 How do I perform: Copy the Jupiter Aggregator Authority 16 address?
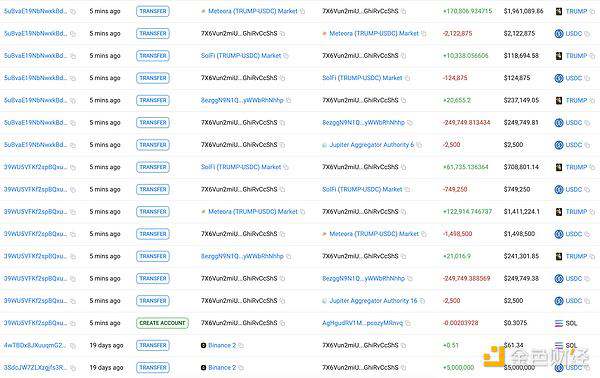pyautogui.click(x=422, y=301)
